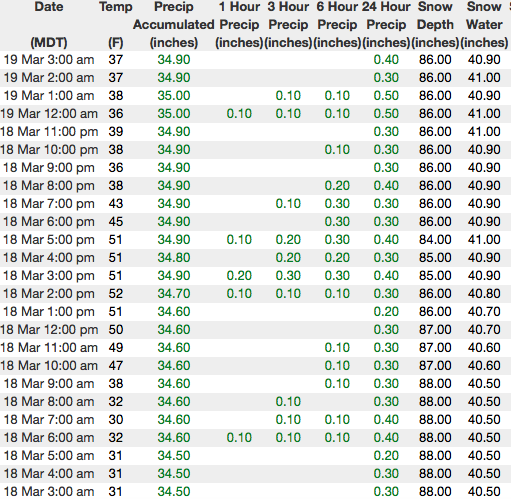The image size is (511, 499).
Task: Click the Temp (F) column header
Action: (116, 25)
